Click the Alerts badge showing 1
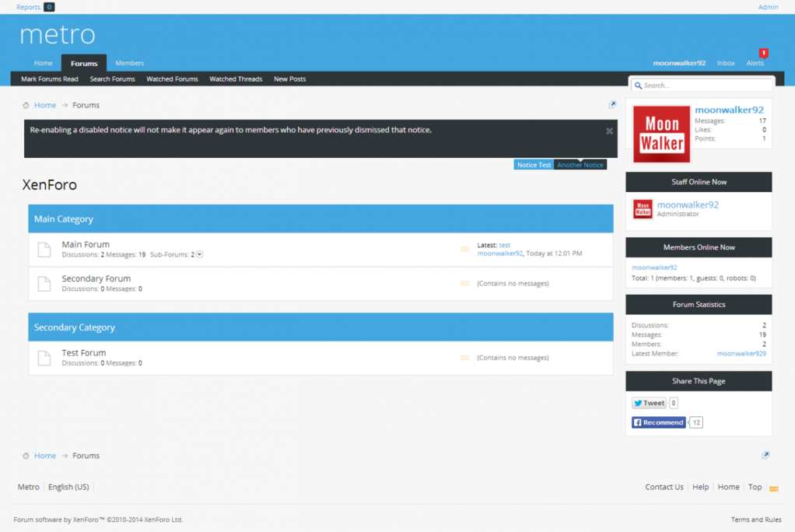This screenshot has width=795, height=532. coord(763,53)
